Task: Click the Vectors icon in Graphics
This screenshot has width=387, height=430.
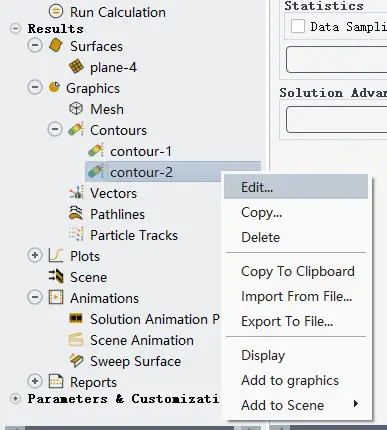Action: click(76, 193)
